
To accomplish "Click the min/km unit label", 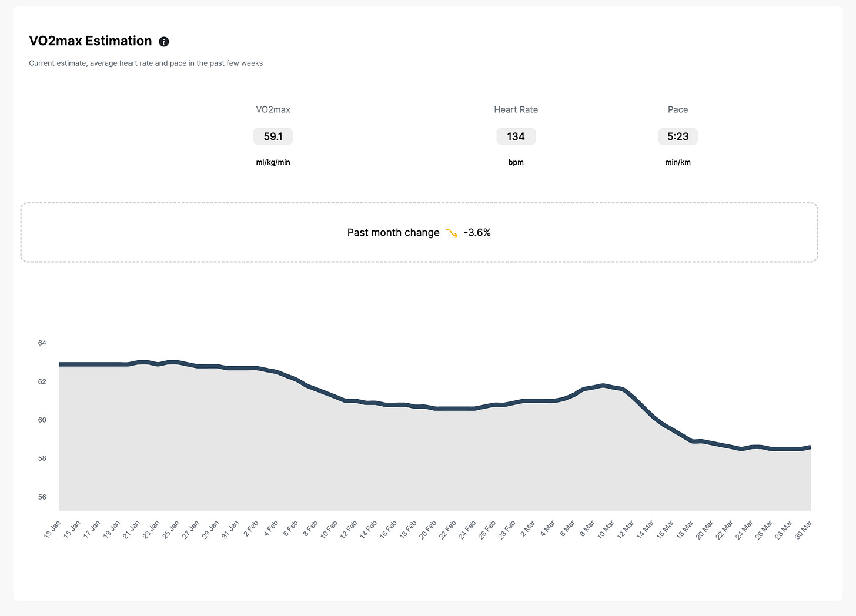I will click(677, 162).
